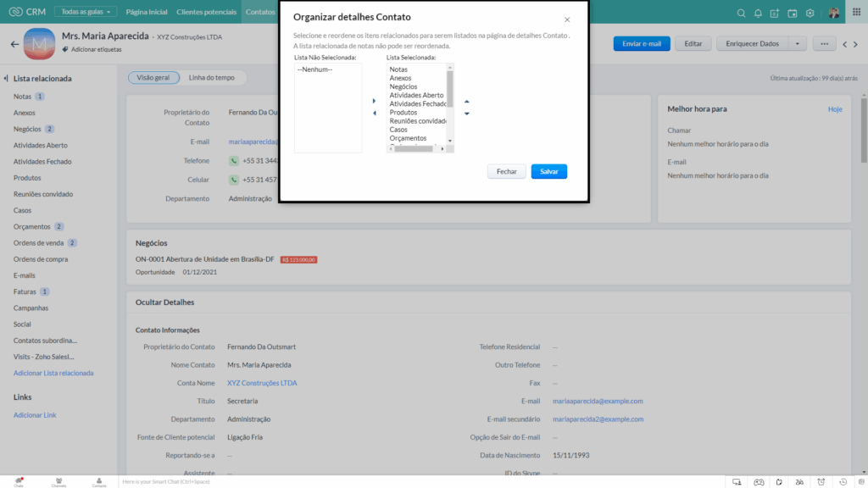Move selected item to the selected list
Viewport: 868px width, 488px height.
point(374,102)
